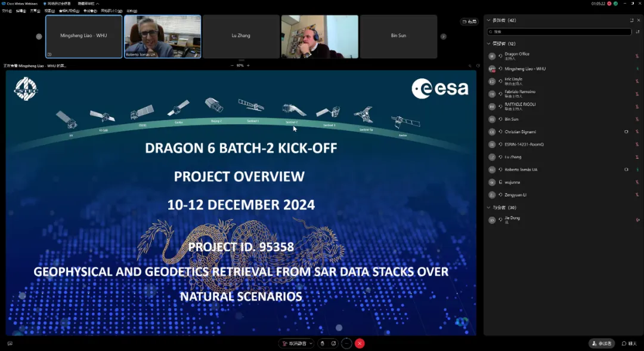Click the red leave meeting button
Image resolution: width=644 pixels, height=351 pixels.
(x=360, y=343)
